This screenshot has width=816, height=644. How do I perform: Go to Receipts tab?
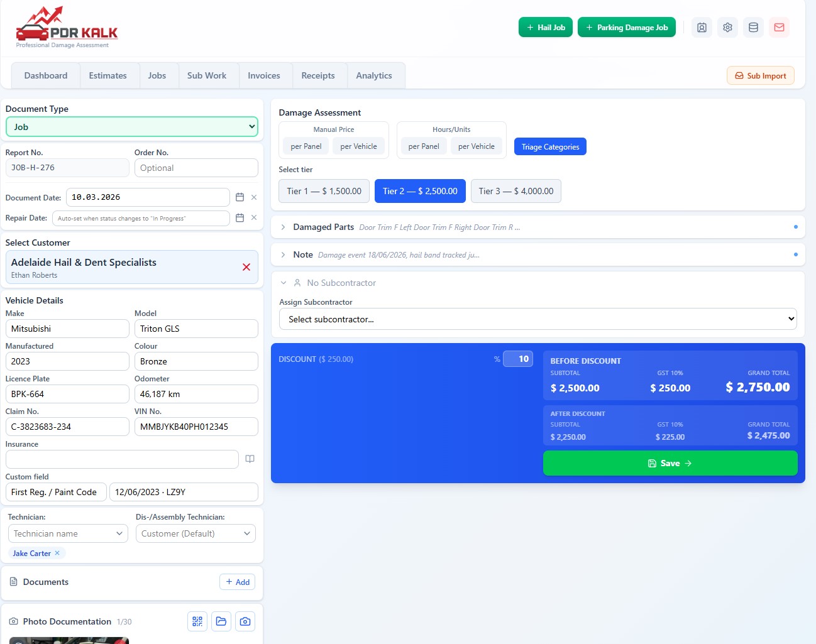click(x=318, y=75)
